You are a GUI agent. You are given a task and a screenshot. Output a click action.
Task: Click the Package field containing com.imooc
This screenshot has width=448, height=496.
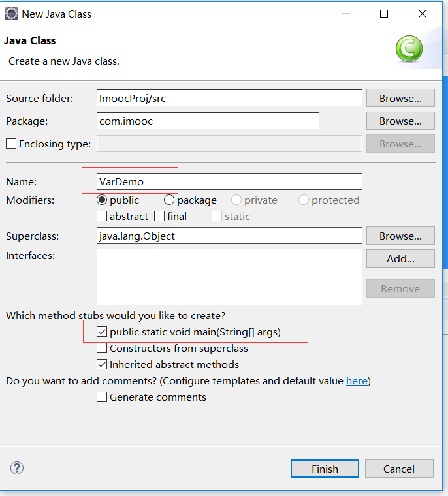(x=208, y=121)
